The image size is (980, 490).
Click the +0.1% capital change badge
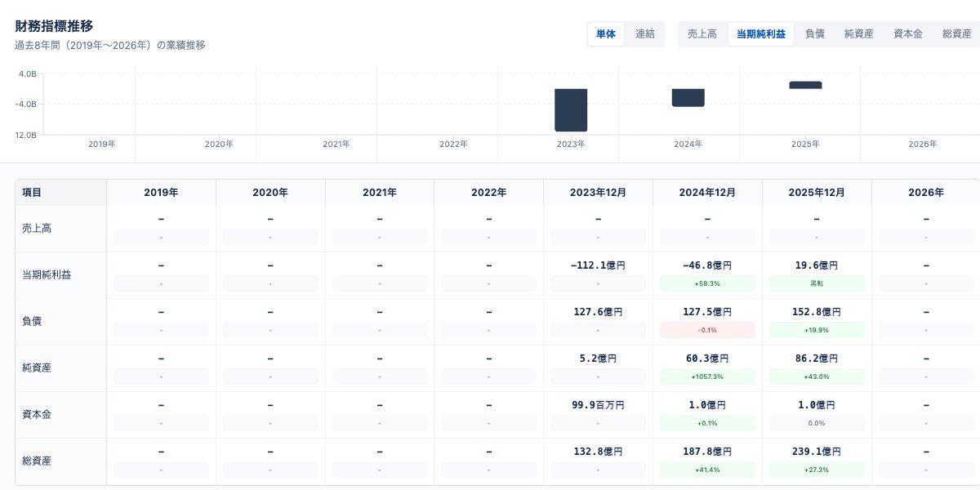point(707,423)
